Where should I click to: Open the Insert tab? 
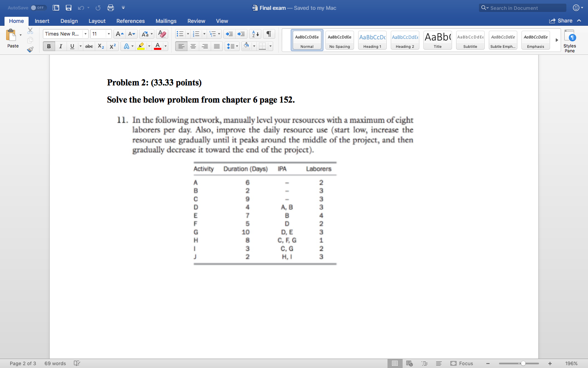pyautogui.click(x=42, y=21)
